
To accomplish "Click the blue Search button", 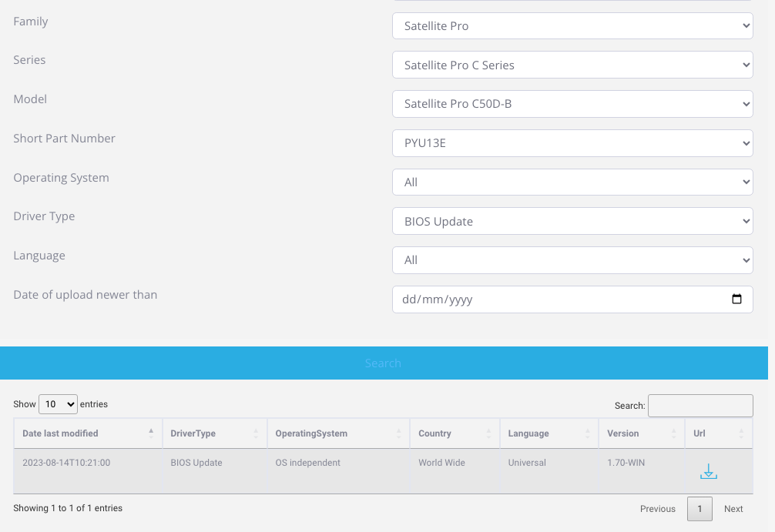I will pos(384,363).
